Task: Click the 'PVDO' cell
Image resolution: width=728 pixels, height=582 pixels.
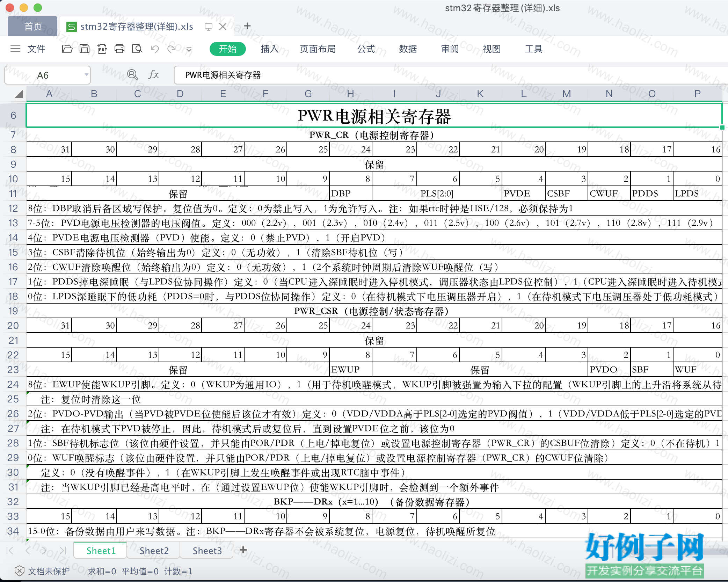Action: (609, 370)
